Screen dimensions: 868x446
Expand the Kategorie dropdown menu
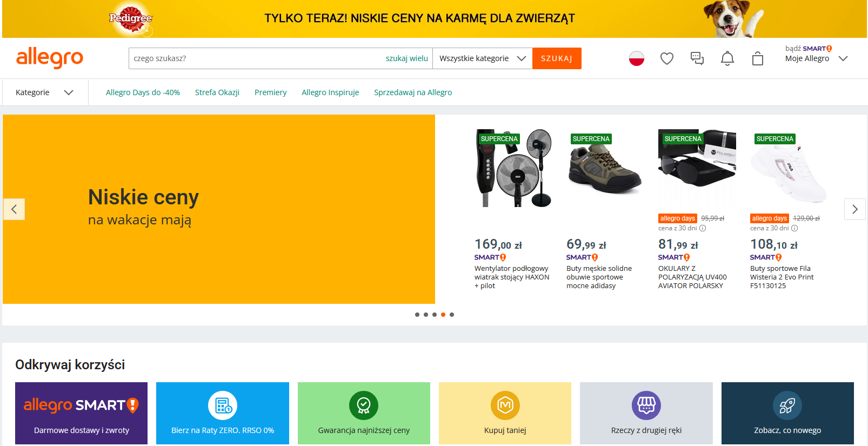point(45,92)
